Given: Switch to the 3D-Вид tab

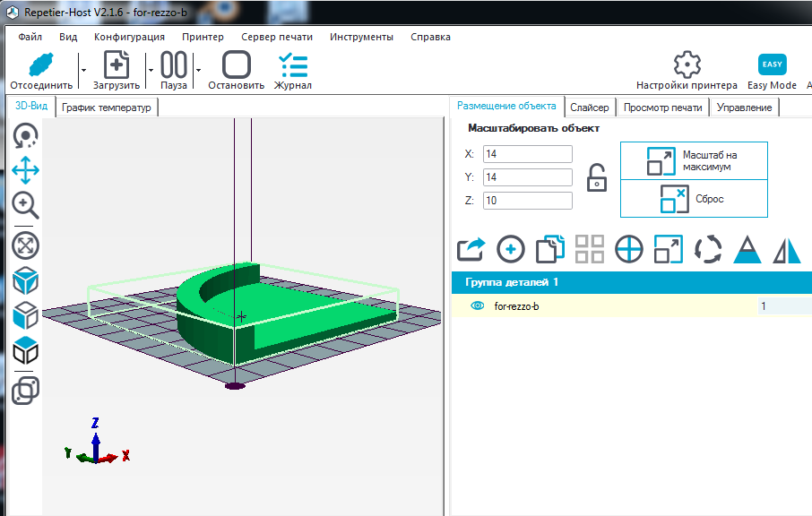Looking at the screenshot, I should click(x=31, y=106).
